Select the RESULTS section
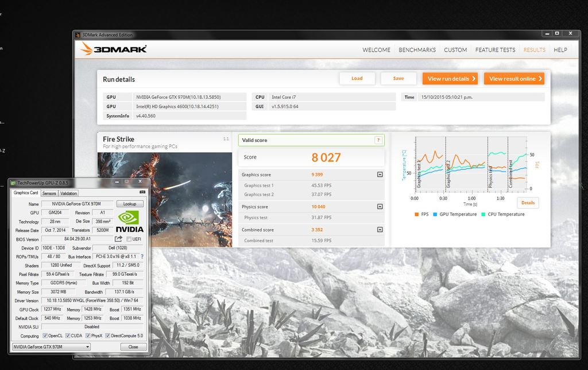The height and width of the screenshot is (370, 588). click(535, 50)
